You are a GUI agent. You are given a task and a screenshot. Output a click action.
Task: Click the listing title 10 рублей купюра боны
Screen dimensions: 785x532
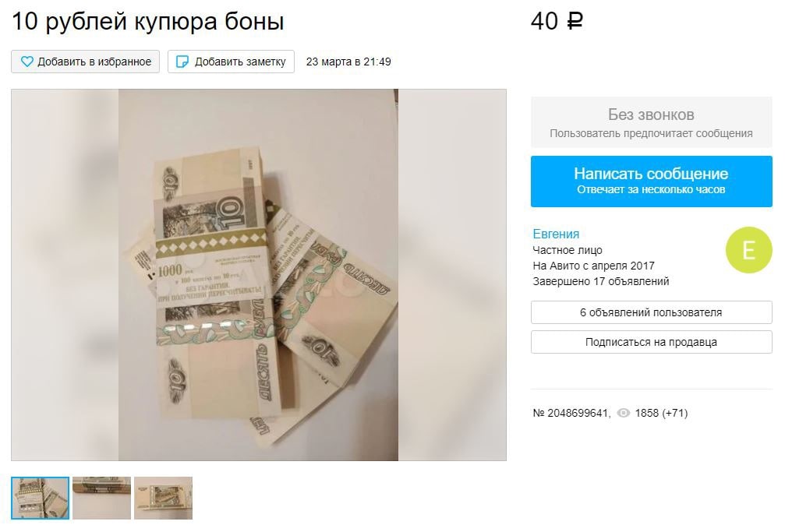point(148,22)
